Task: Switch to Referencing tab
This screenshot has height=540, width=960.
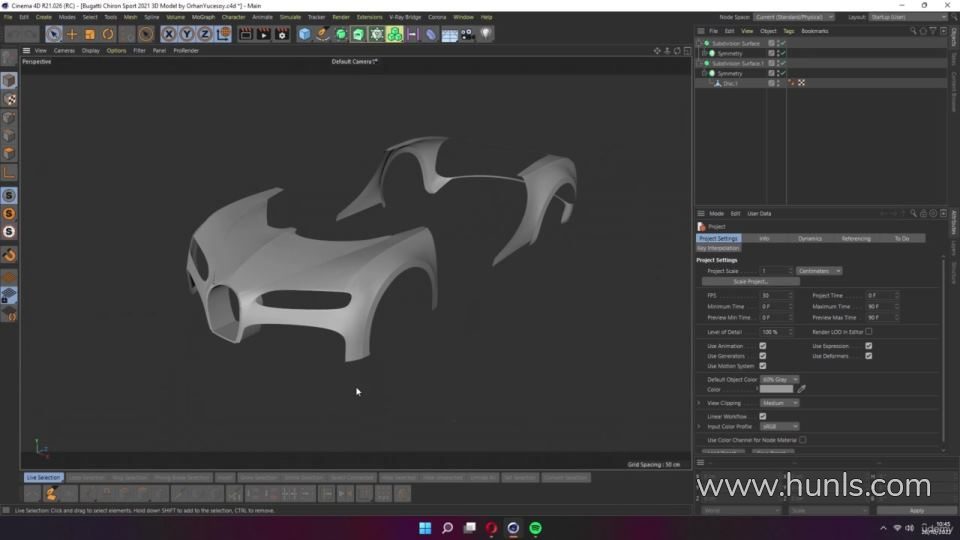Action: pos(856,238)
